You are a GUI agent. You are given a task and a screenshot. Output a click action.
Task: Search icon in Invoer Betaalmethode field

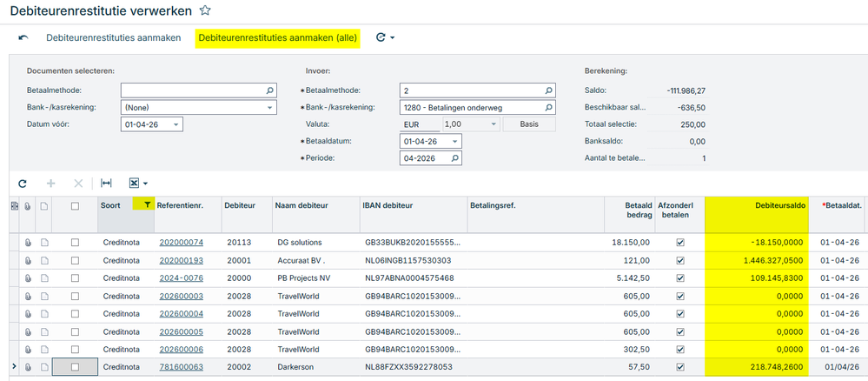click(x=548, y=90)
